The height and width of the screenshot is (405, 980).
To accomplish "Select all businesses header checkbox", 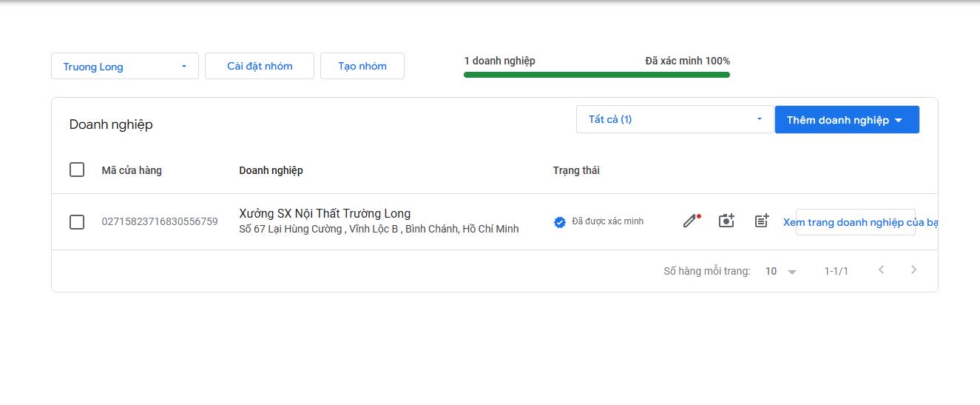I will [x=77, y=170].
